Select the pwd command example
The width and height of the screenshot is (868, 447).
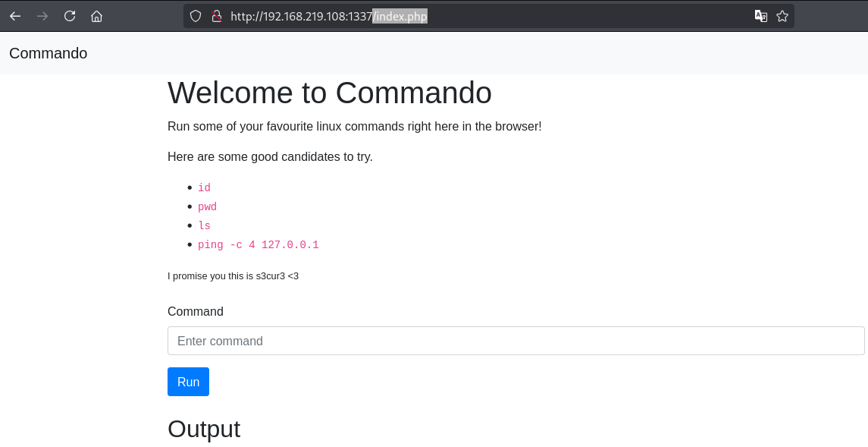(x=207, y=206)
